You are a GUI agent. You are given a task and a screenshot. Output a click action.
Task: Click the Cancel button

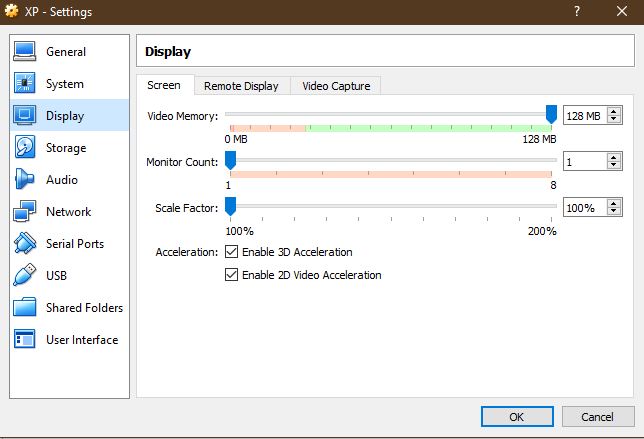tap(598, 417)
